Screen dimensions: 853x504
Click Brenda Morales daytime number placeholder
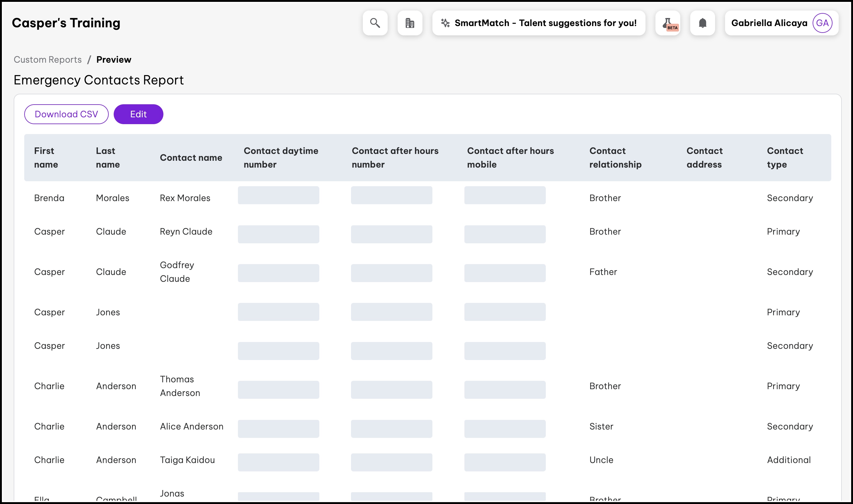(278, 195)
